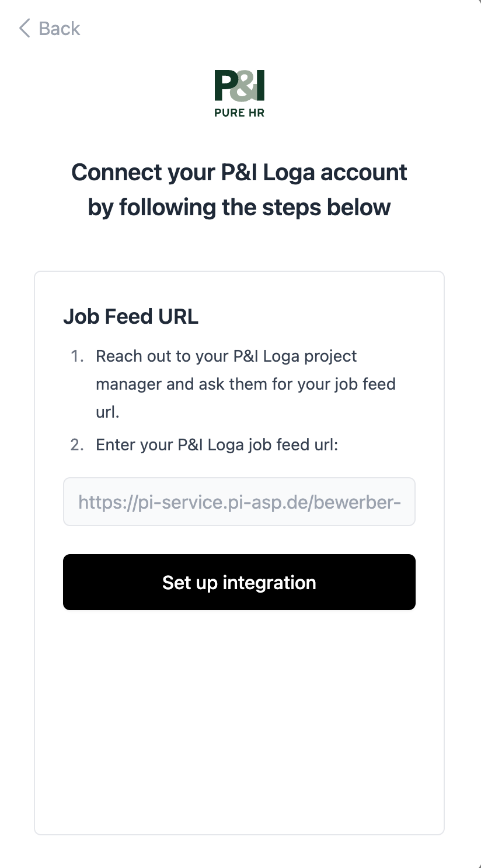Click the "Reach out to your P&I Loga project" line
The height and width of the screenshot is (868, 481).
point(226,356)
